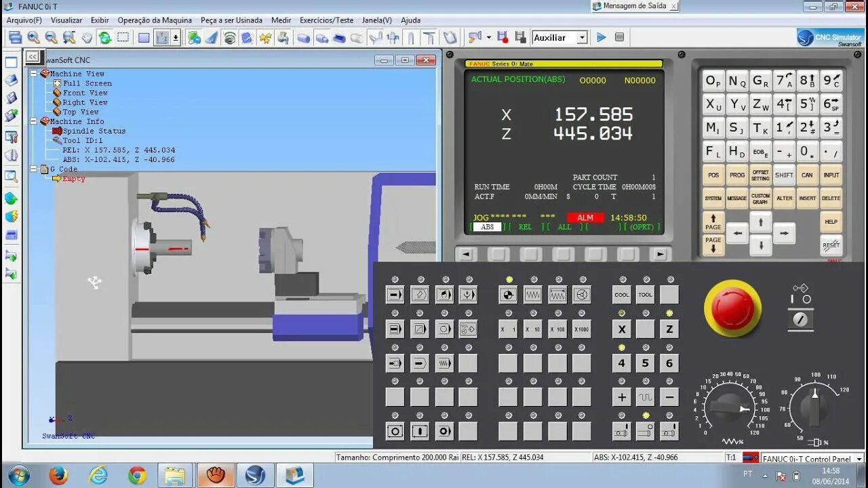
Task: Open Firefox from the Windows taskbar
Action: click(58, 475)
